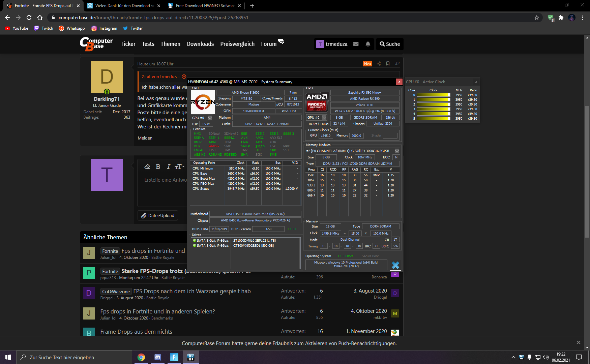
Task: Switch to the Fortnite FPS Drops tab
Action: (43, 6)
